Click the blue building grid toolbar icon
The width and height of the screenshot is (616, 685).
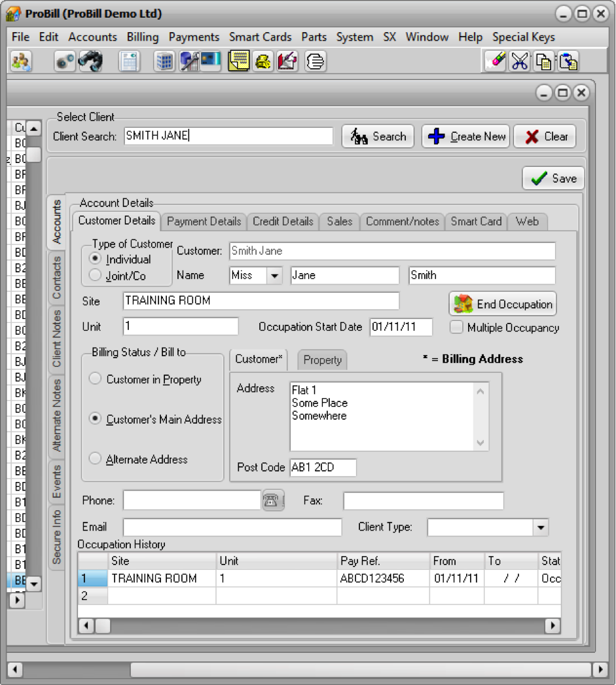(164, 61)
